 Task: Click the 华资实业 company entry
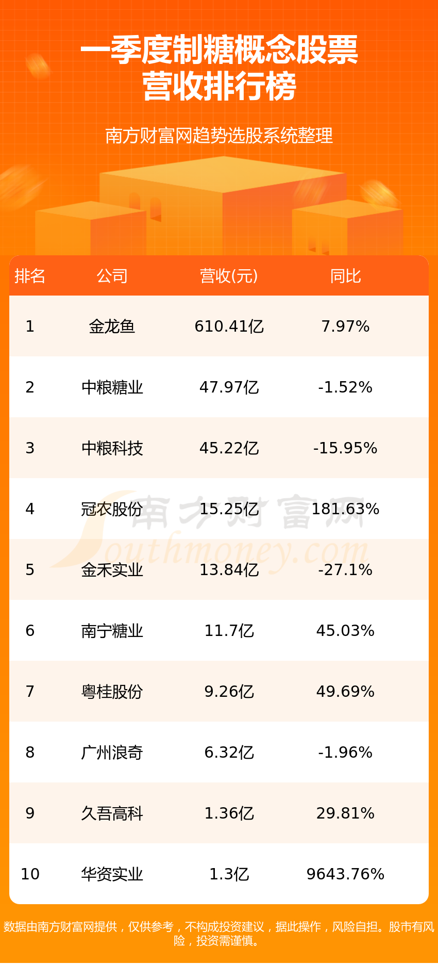pos(112,874)
